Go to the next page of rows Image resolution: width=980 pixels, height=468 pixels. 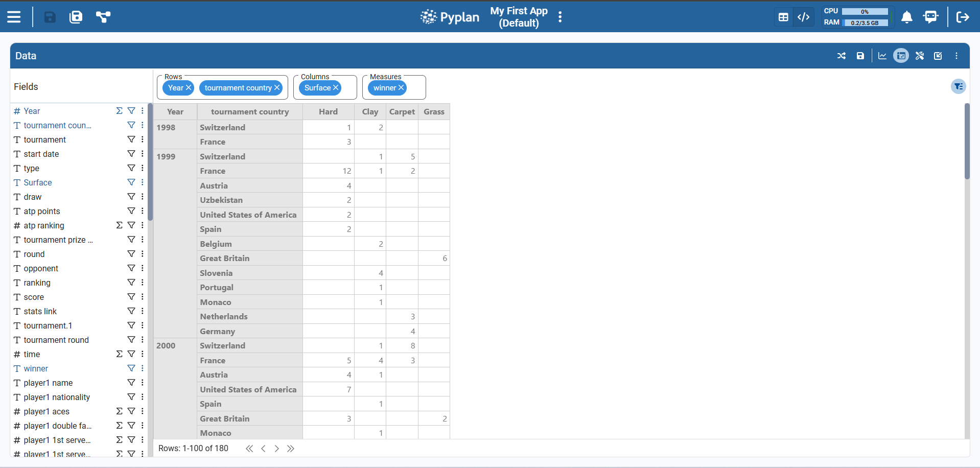[x=276, y=449]
